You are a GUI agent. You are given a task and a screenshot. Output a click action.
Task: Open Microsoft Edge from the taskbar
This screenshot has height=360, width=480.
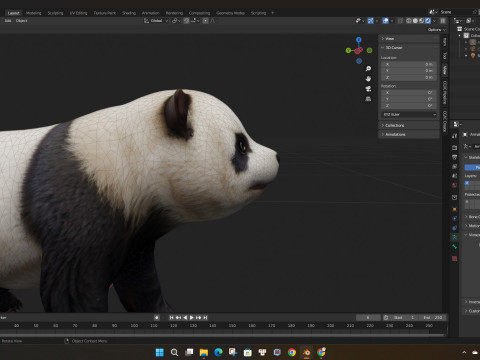(218, 352)
